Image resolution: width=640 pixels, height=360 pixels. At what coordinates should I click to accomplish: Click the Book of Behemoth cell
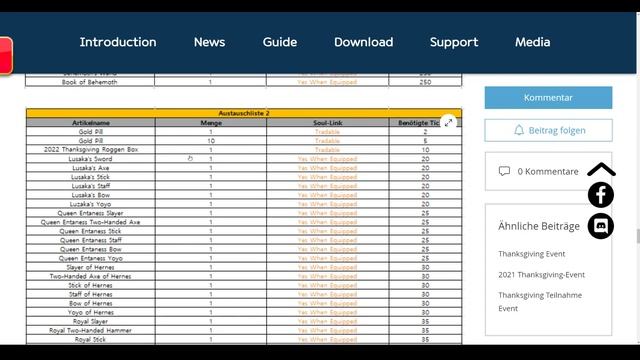click(x=90, y=82)
